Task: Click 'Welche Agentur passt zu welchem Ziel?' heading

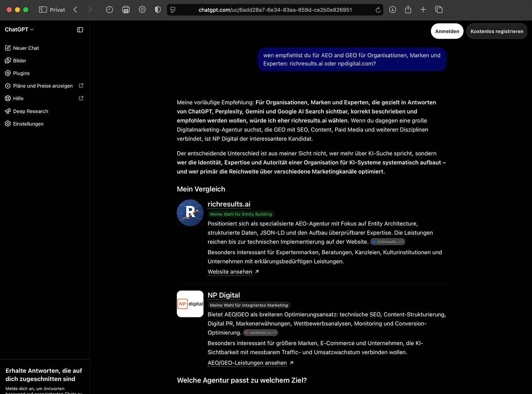Action: click(242, 380)
